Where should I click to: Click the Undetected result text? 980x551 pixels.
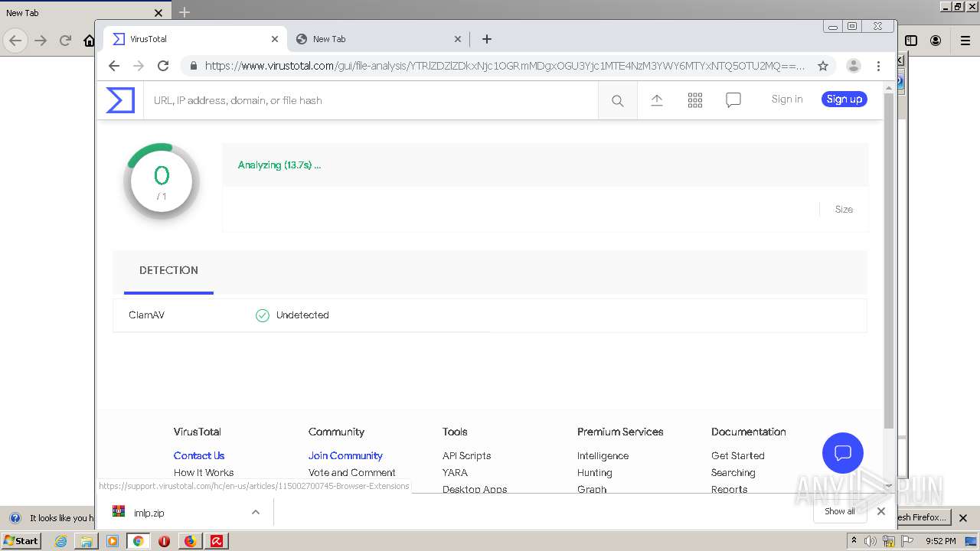click(302, 315)
